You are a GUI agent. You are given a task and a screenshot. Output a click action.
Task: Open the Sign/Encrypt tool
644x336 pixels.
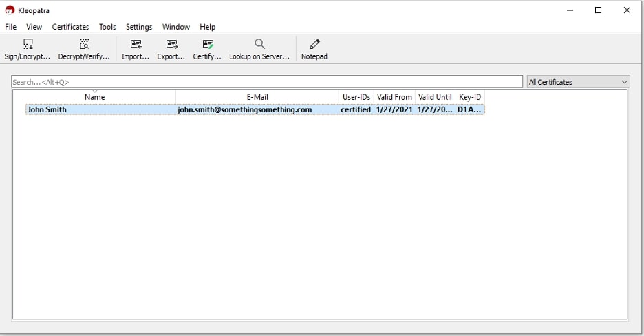[x=27, y=50]
